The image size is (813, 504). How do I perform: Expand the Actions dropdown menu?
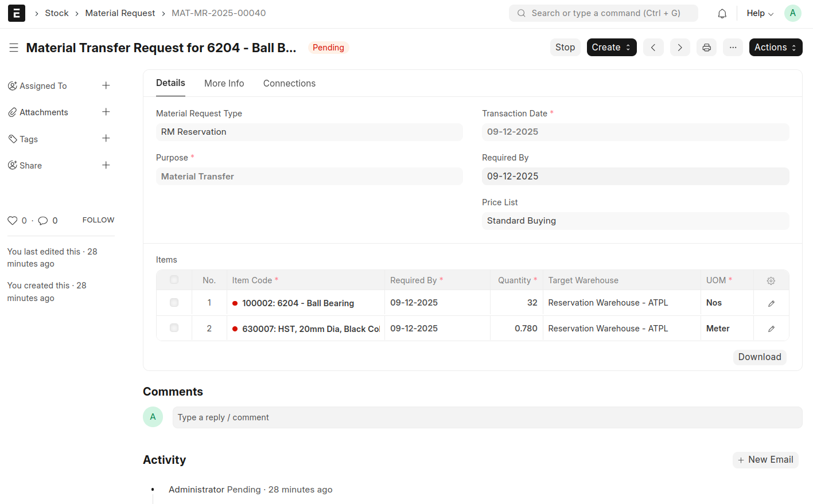775,48
